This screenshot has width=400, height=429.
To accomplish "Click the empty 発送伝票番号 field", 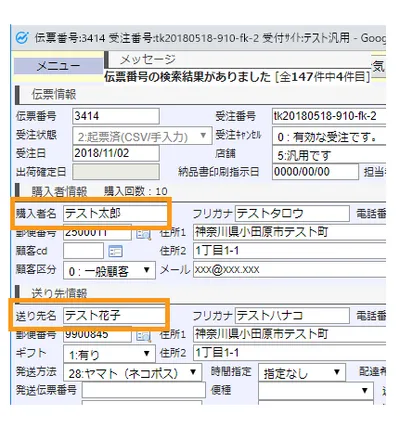I will [x=144, y=390].
